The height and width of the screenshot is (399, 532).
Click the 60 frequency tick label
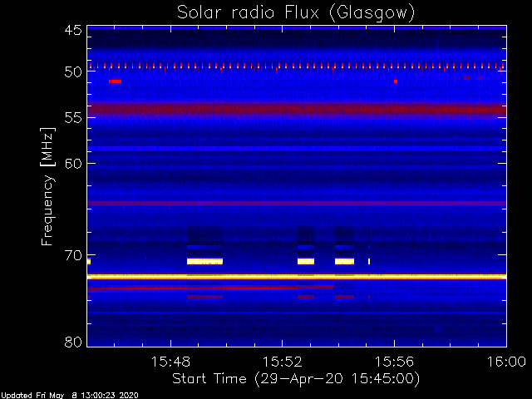point(73,164)
